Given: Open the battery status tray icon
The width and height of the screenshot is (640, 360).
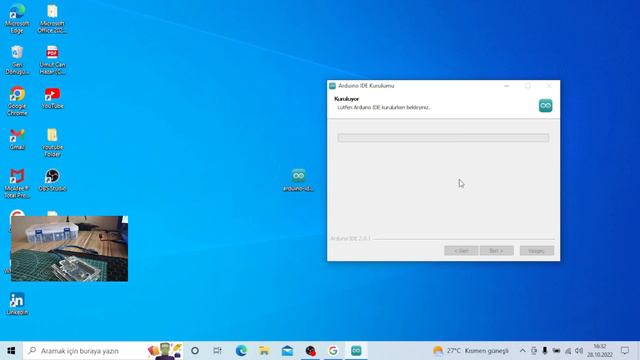Looking at the screenshot, I should point(556,351).
